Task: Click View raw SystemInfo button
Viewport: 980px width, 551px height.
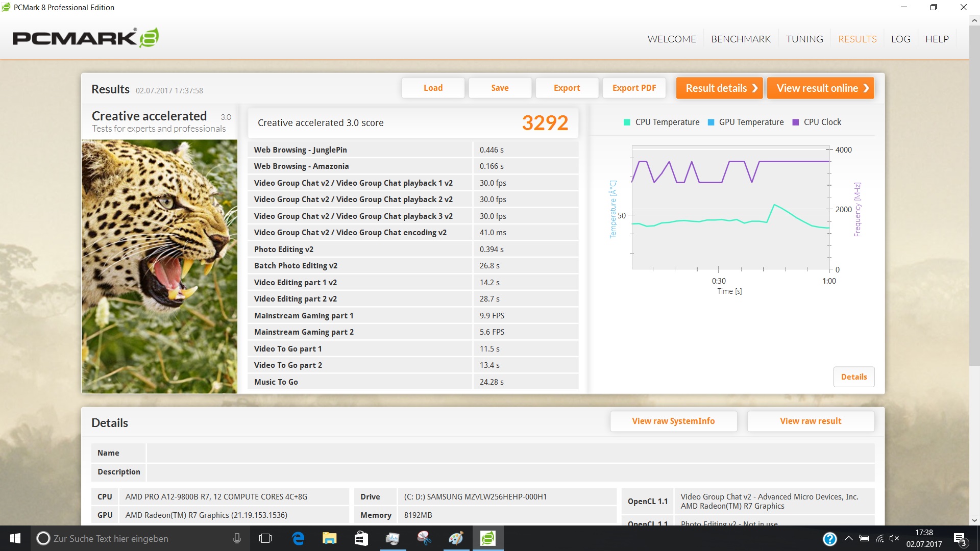Action: click(673, 421)
